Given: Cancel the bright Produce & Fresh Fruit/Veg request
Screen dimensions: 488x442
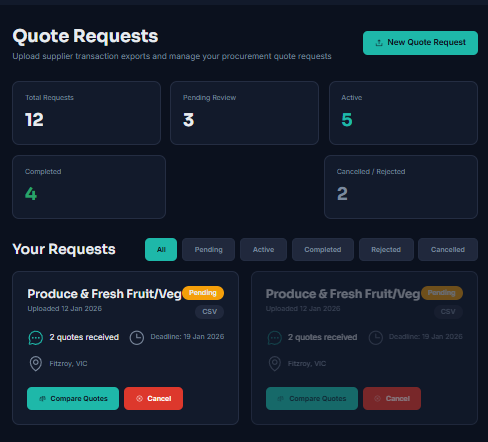Looking at the screenshot, I should (153, 398).
